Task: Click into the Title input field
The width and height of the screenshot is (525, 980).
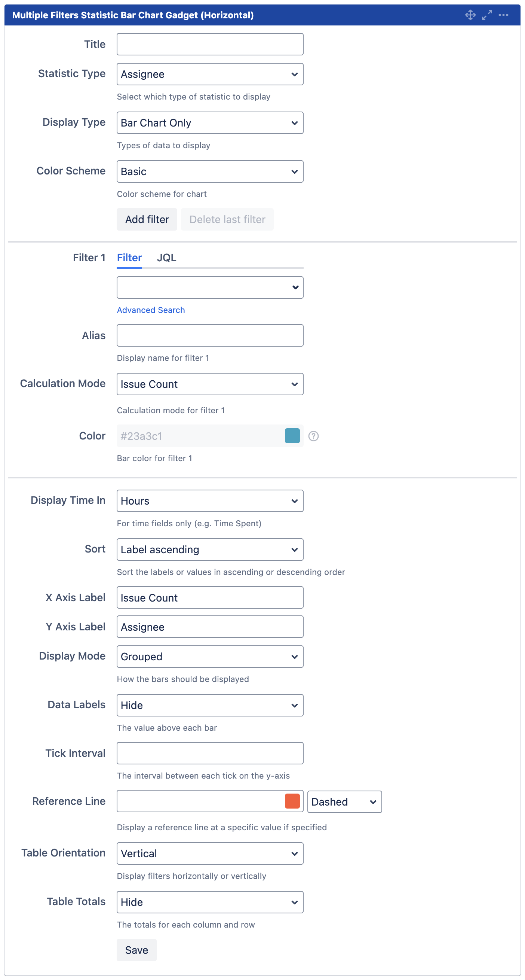Action: [x=210, y=45]
